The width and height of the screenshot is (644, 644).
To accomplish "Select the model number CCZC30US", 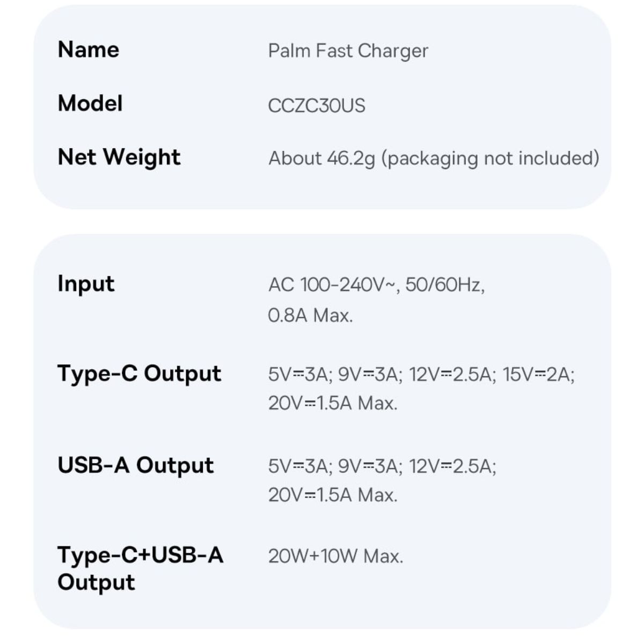I will coord(317,106).
